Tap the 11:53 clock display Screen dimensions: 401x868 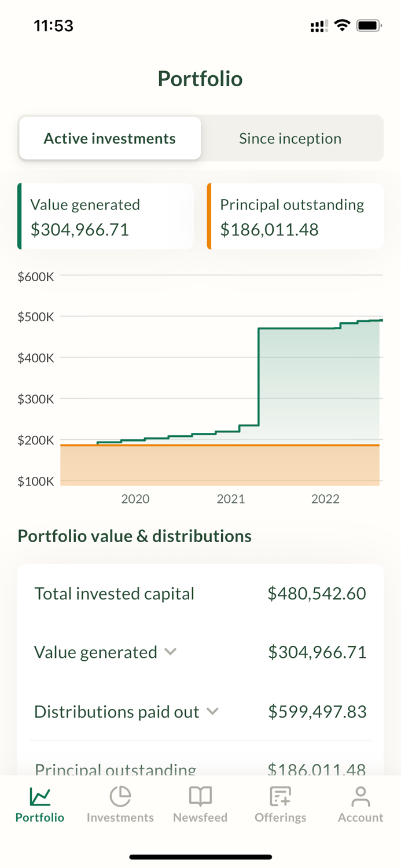click(x=54, y=25)
